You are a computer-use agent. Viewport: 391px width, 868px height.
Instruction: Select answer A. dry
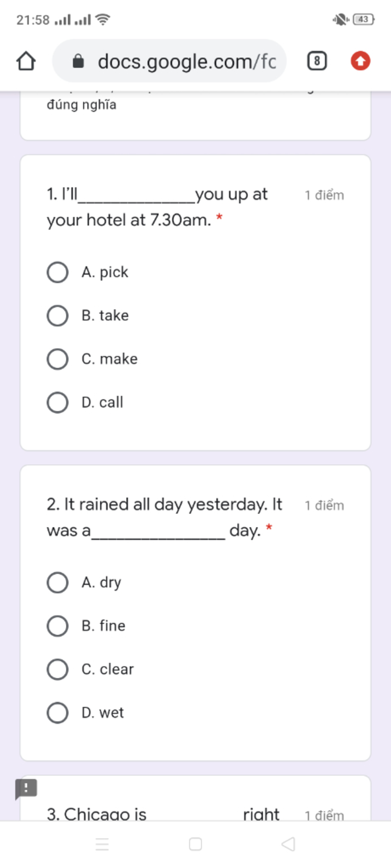[x=84, y=583]
